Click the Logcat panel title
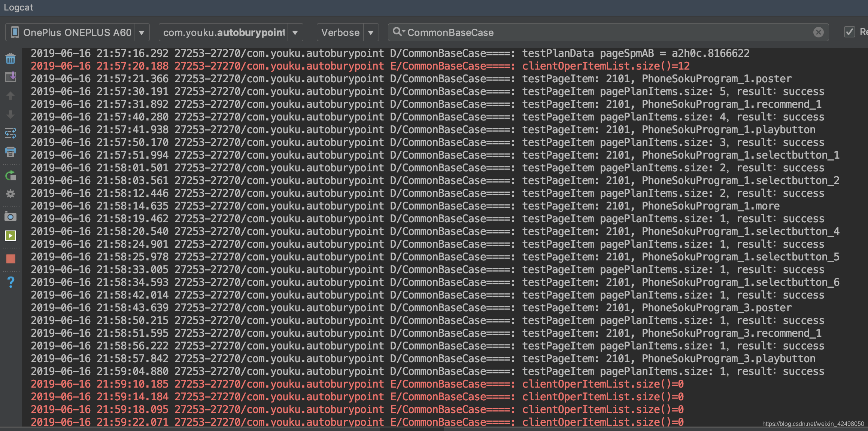Image resolution: width=868 pixels, height=431 pixels. [18, 7]
